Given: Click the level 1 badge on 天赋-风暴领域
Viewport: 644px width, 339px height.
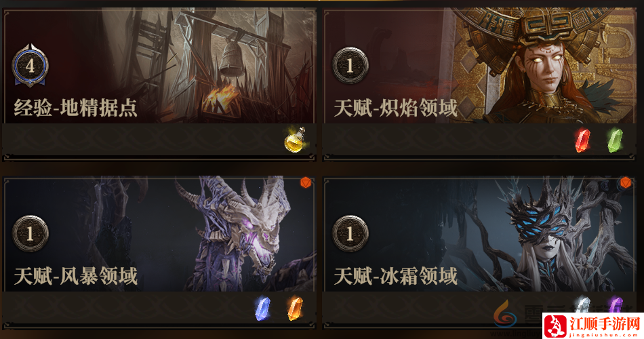Looking at the screenshot, I should pos(30,234).
